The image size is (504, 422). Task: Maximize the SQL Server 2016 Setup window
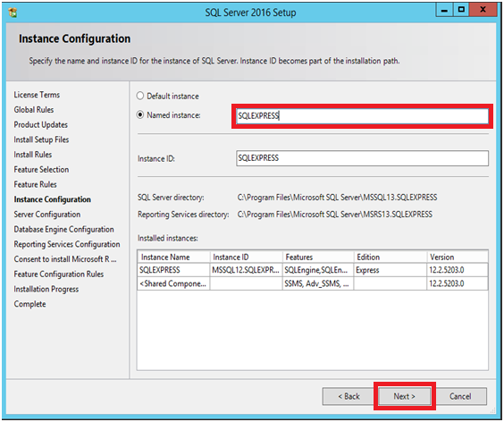click(461, 10)
